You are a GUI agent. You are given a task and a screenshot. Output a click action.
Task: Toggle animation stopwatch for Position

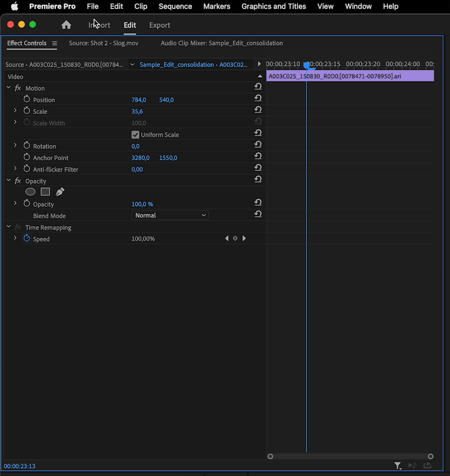[x=26, y=99]
